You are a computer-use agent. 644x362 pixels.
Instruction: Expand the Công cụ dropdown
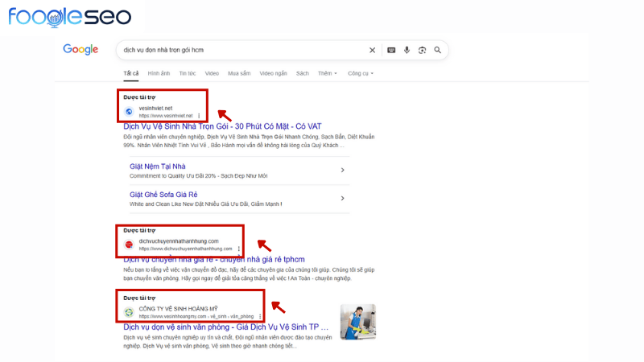tap(361, 73)
